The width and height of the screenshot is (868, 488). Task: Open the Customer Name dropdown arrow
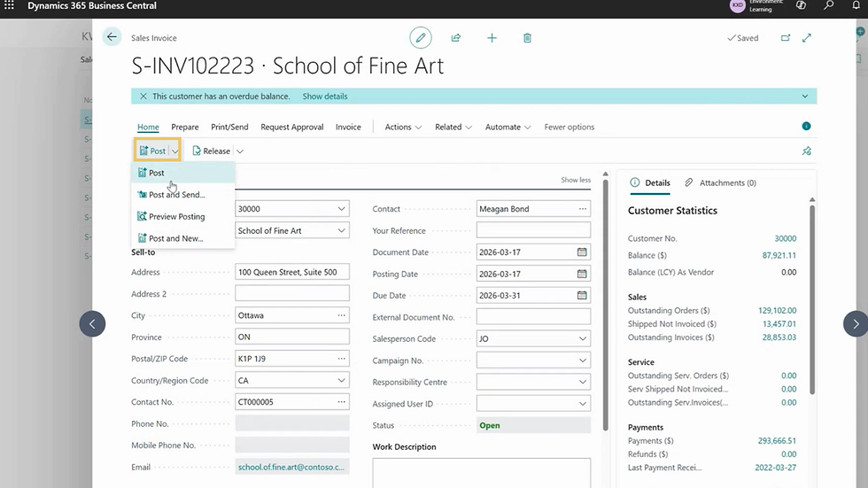(341, 230)
